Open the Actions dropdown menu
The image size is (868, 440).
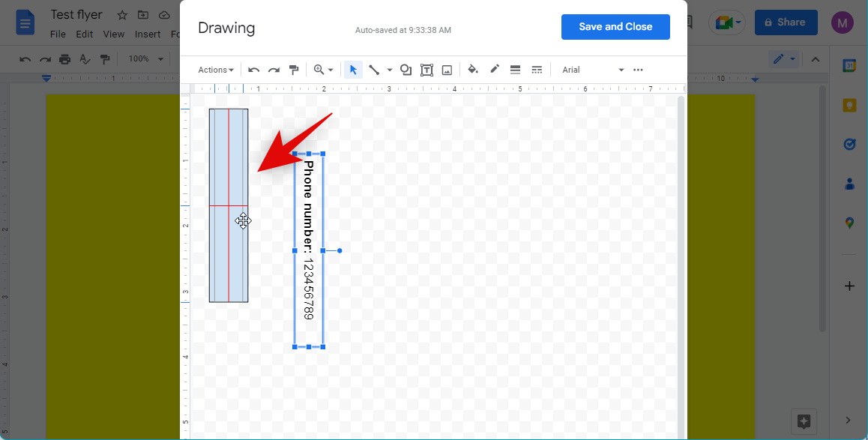click(x=215, y=70)
